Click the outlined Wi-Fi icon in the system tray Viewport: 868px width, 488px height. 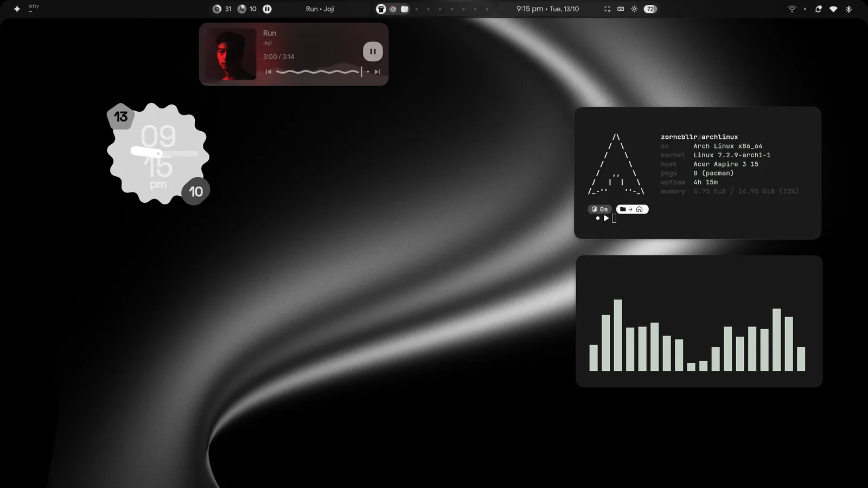[792, 9]
